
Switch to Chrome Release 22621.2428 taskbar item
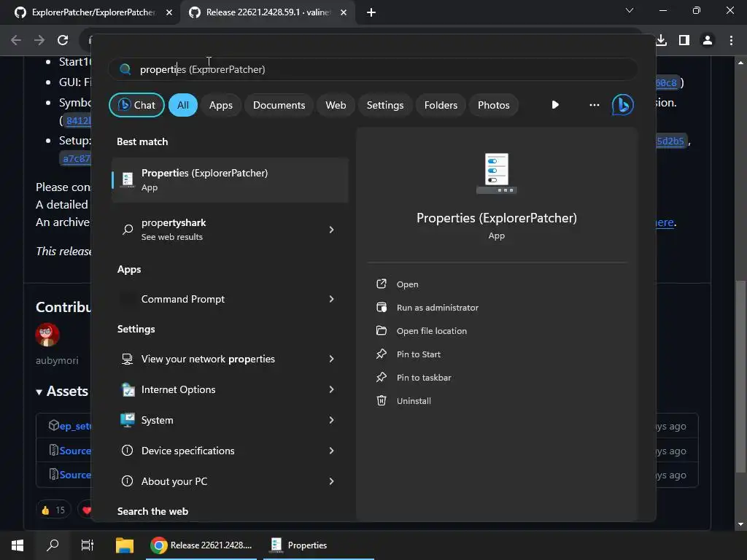coord(201,545)
